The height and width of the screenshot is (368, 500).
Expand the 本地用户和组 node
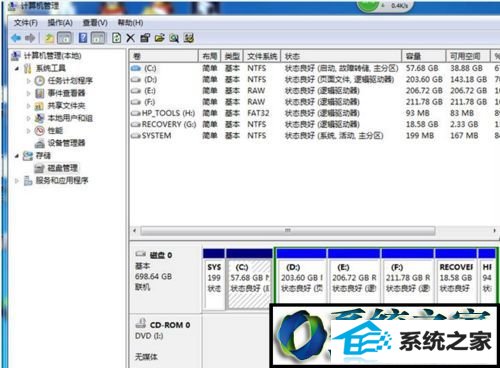coord(28,118)
